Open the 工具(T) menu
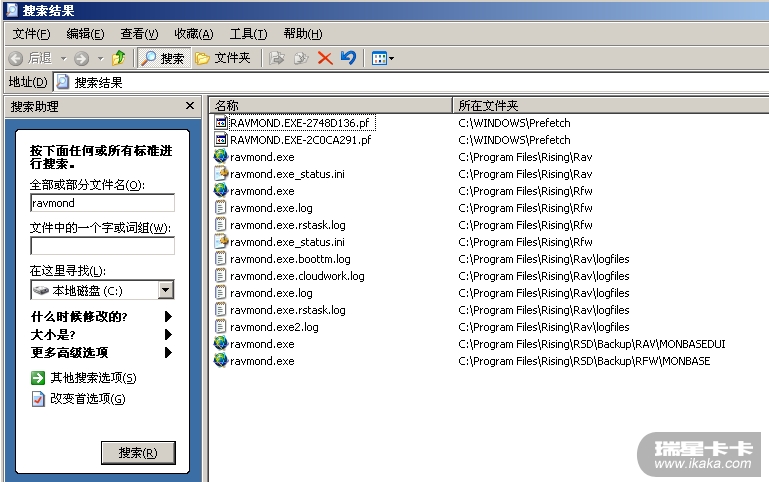The height and width of the screenshot is (482, 769). click(249, 34)
